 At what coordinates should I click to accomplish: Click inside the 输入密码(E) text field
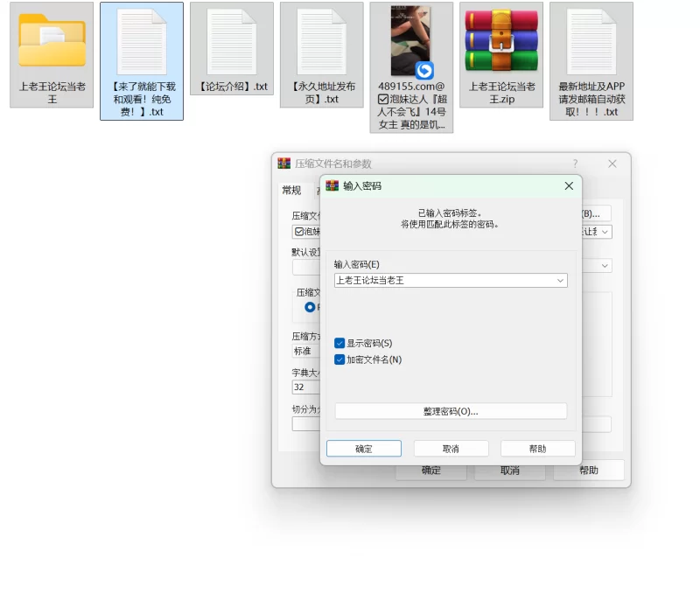tap(442, 281)
